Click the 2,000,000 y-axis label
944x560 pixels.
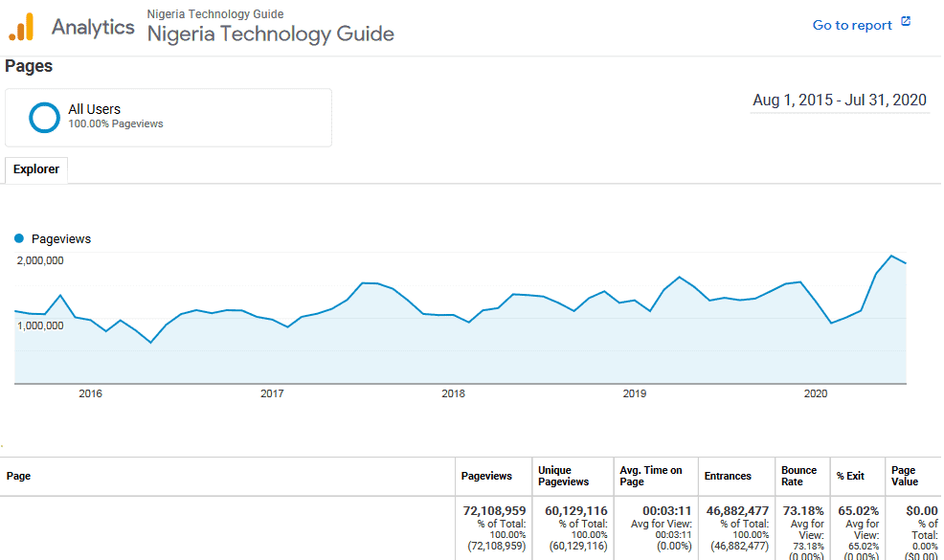click(40, 260)
